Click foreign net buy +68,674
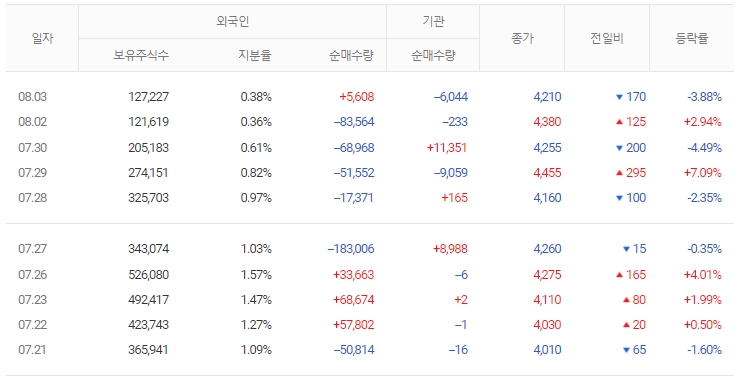This screenshot has width=739, height=385. point(353,299)
